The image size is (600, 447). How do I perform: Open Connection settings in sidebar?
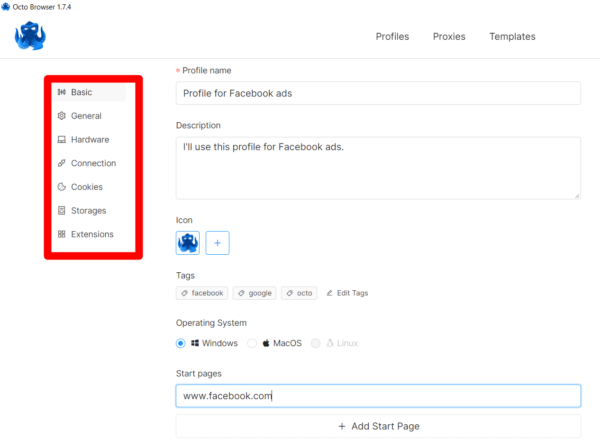point(92,163)
